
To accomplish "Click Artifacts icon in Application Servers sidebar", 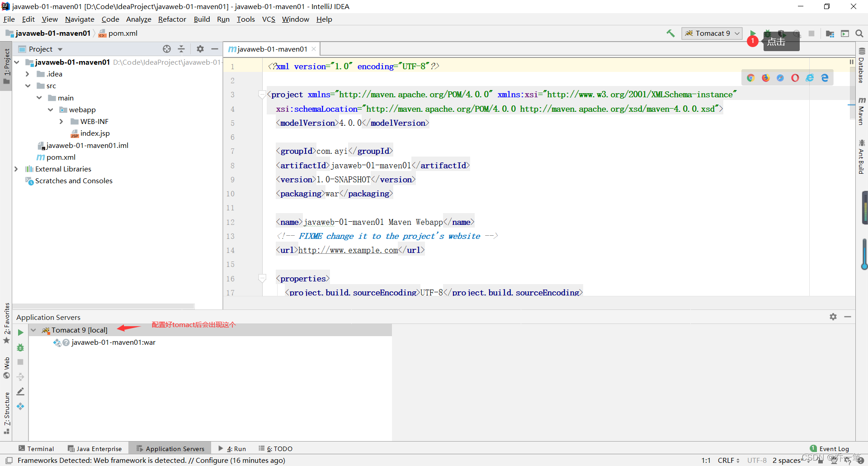I will point(20,406).
